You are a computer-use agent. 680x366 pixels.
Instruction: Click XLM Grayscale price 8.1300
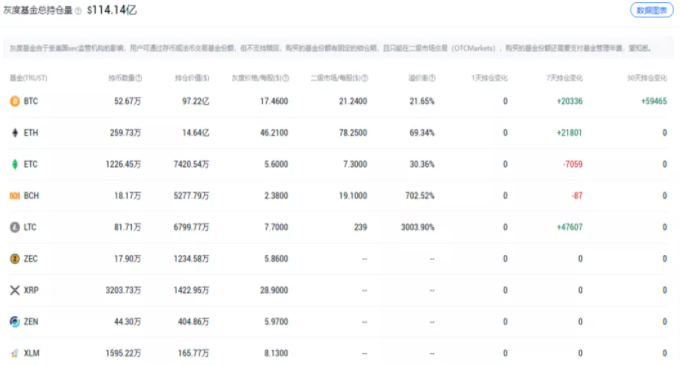[276, 353]
